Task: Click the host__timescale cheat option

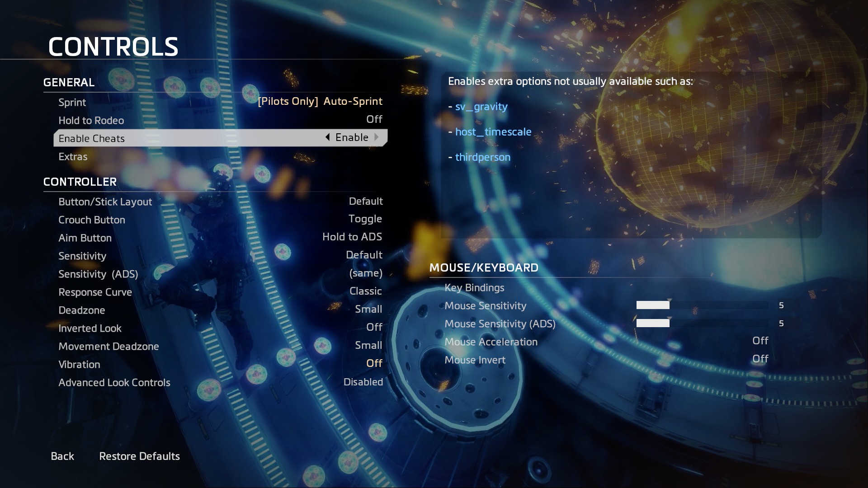Action: coord(494,131)
